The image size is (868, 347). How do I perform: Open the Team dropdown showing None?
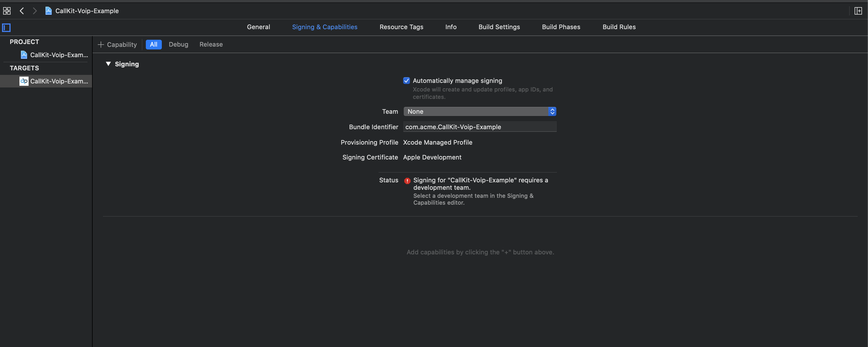coord(479,111)
